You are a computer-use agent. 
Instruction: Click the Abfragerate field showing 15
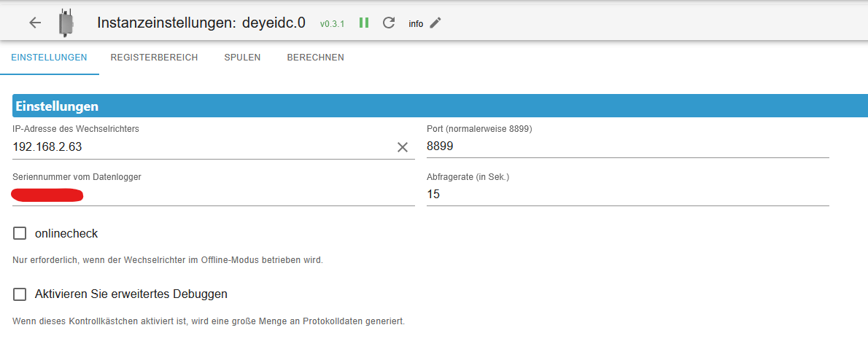(x=627, y=195)
